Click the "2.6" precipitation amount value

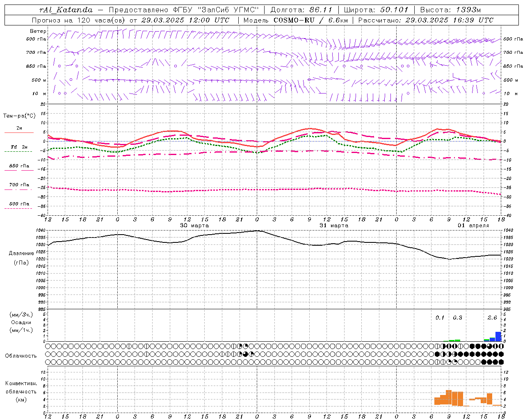click(492, 318)
